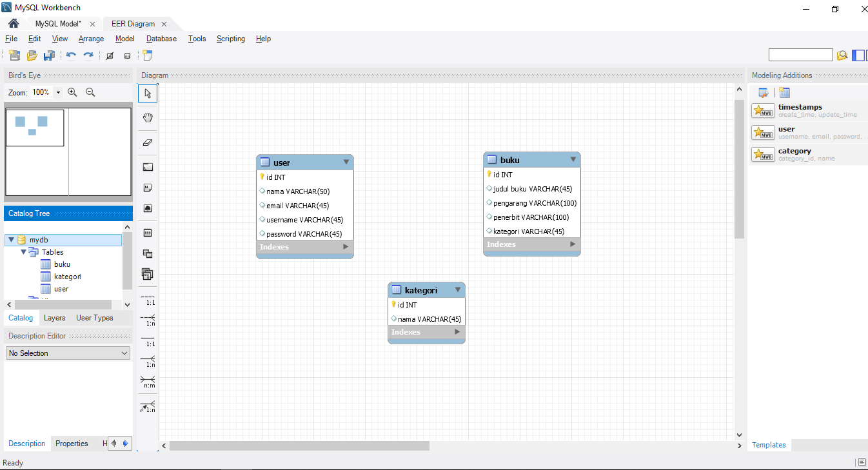Open the table templates editor icon

point(764,93)
